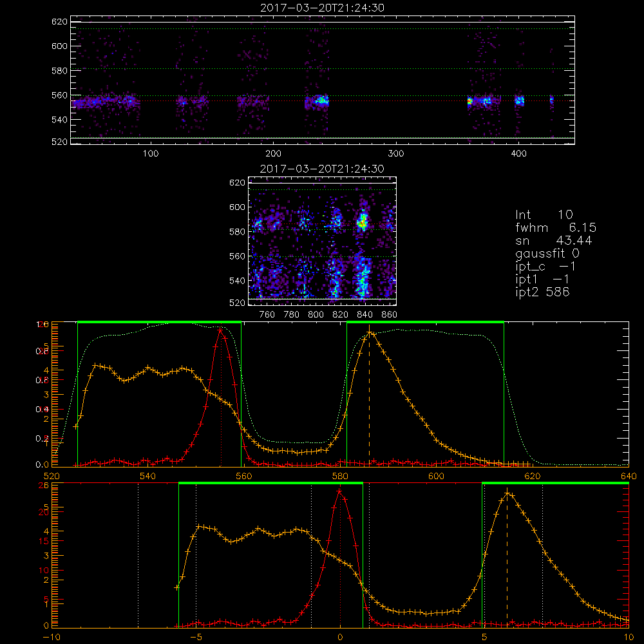Click x-axis label -5 under bottom plot
644x644 pixels.
196,638
